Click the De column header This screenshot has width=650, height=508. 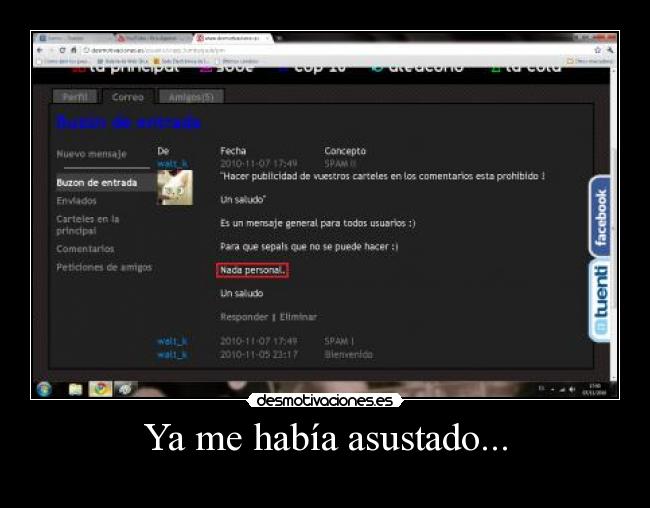[x=163, y=151]
